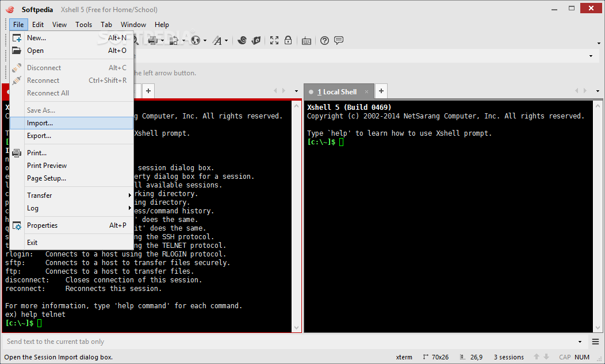
Task: Open the Edit menu
Action: pyautogui.click(x=38, y=24)
